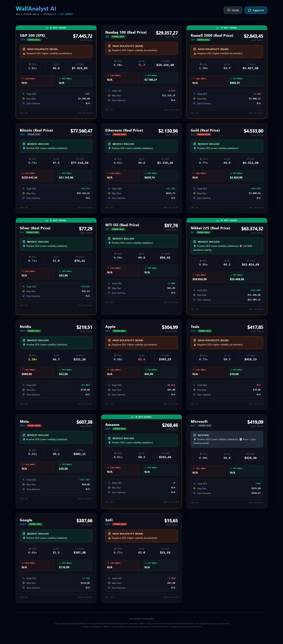
Task: Click the SoFi Total GEX pulse icon
Action: click(109, 578)
